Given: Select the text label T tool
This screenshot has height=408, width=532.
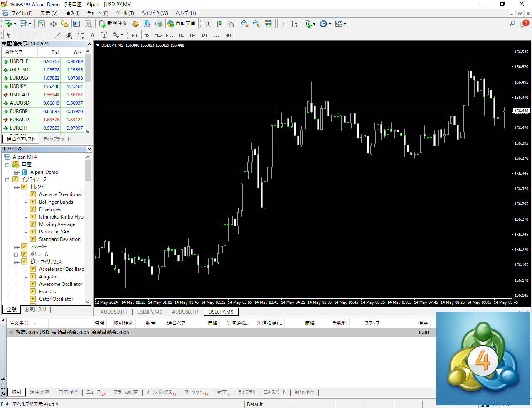Looking at the screenshot, I should (104, 35).
